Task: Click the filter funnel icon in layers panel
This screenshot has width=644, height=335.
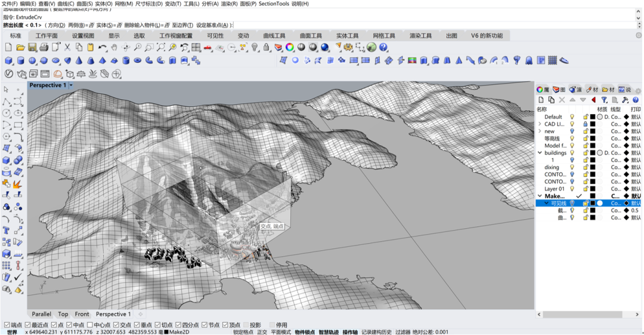Action: (604, 100)
